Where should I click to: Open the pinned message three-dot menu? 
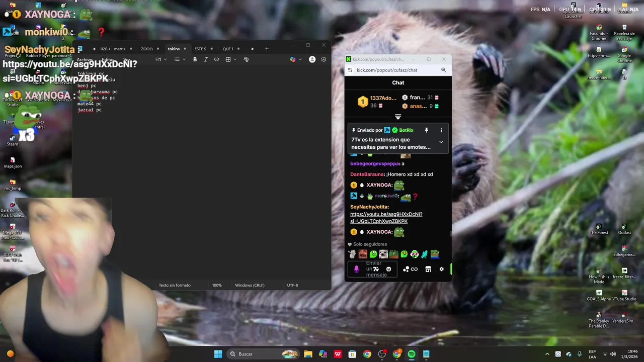click(441, 130)
